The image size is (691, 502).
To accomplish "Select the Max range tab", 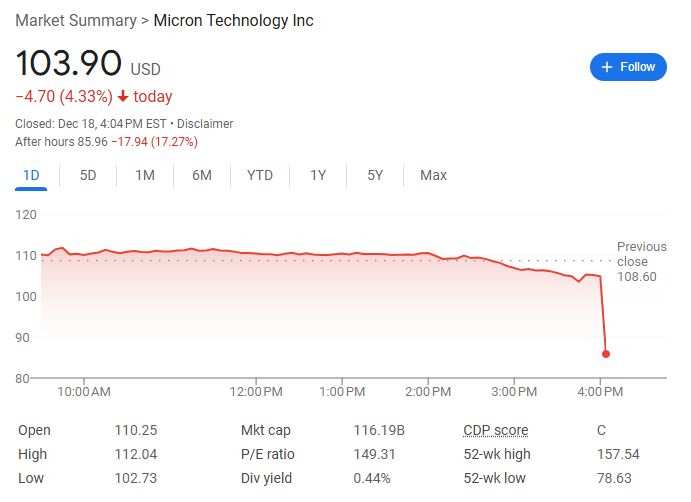I will point(433,176).
